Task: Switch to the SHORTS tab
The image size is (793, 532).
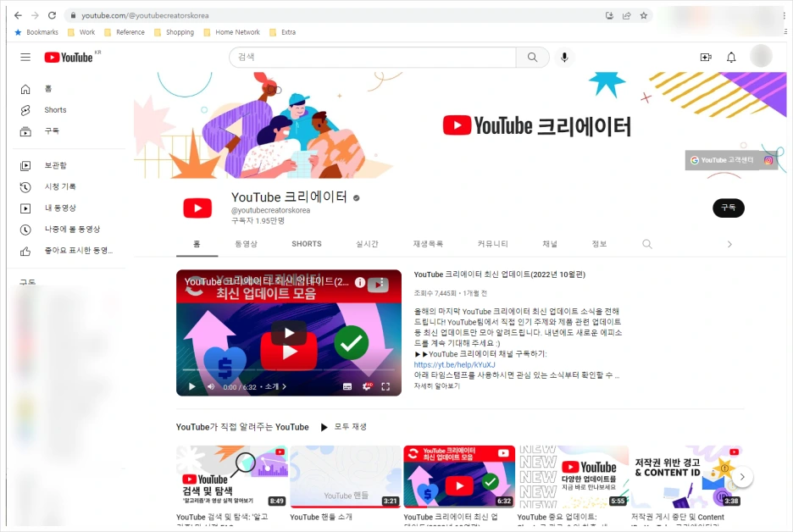Action: click(x=307, y=244)
